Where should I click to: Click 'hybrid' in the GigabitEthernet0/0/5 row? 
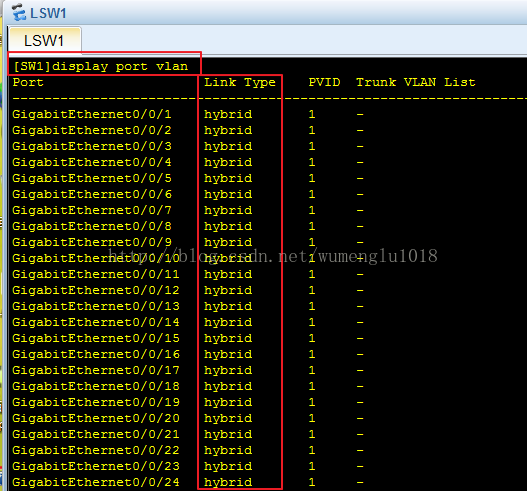(x=228, y=178)
